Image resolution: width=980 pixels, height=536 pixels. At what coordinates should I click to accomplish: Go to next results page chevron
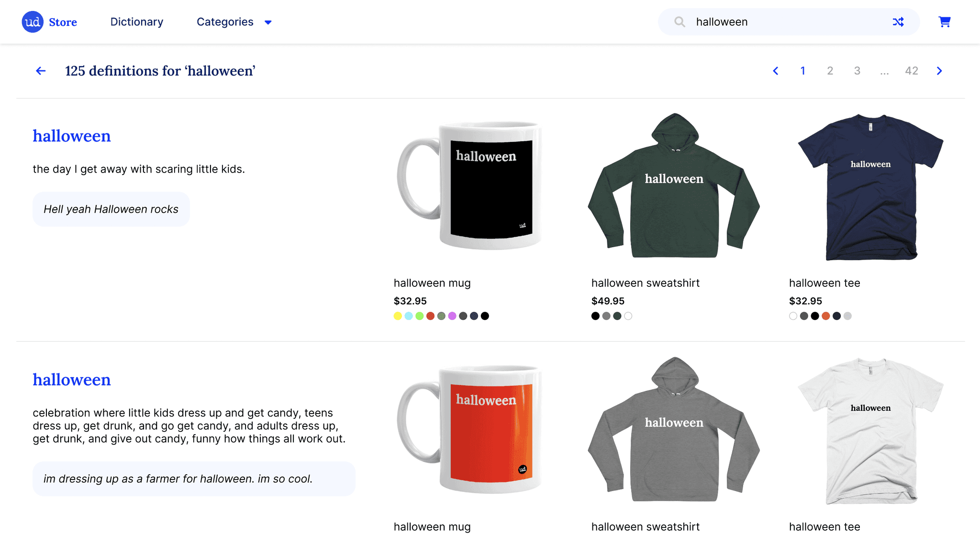939,71
